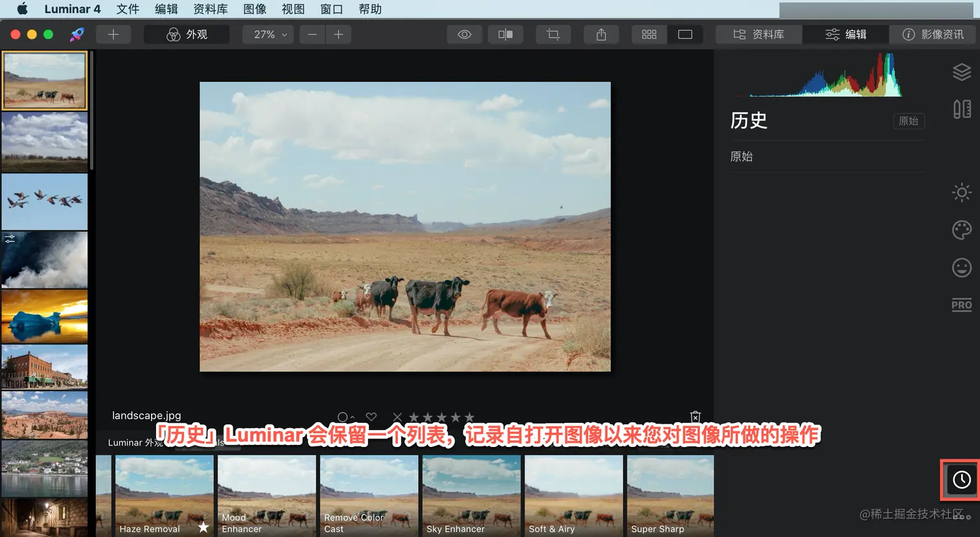Zoom in with the plus button
The image size is (980, 537).
(x=338, y=34)
